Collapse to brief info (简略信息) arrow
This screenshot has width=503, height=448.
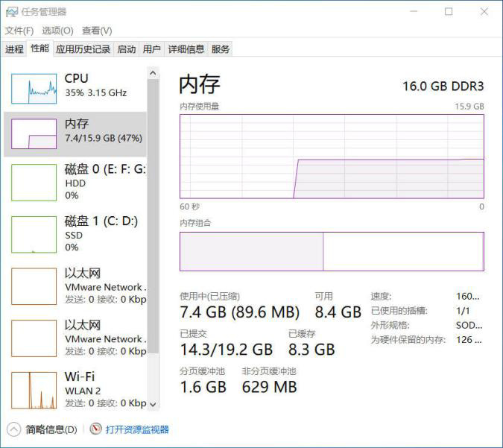pos(13,429)
